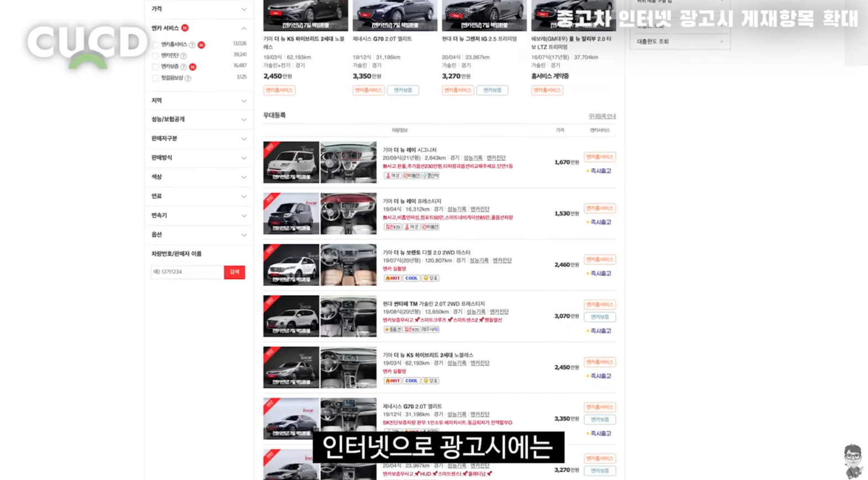Open the help icon next to 엔카홈서비스 filter
This screenshot has width=868, height=480.
(x=192, y=45)
